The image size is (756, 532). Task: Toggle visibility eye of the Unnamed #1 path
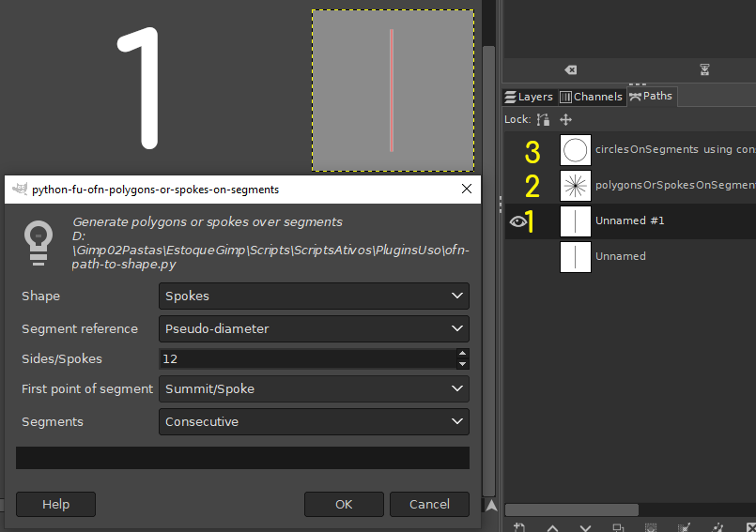click(x=517, y=221)
